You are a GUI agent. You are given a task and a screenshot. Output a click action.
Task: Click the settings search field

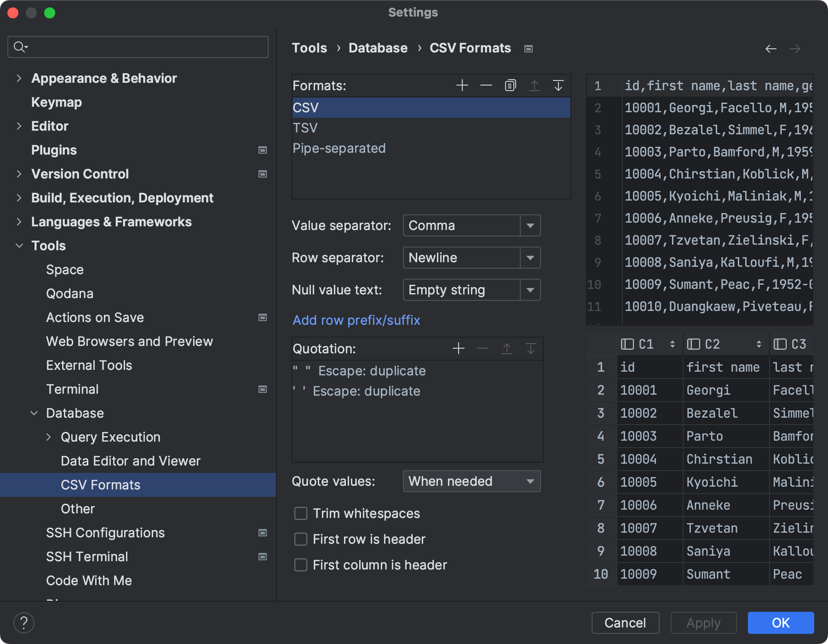pos(138,46)
